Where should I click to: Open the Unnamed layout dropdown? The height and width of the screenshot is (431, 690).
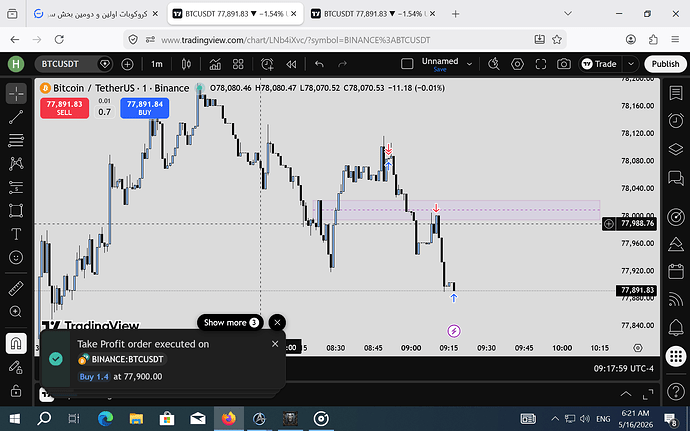pos(469,64)
